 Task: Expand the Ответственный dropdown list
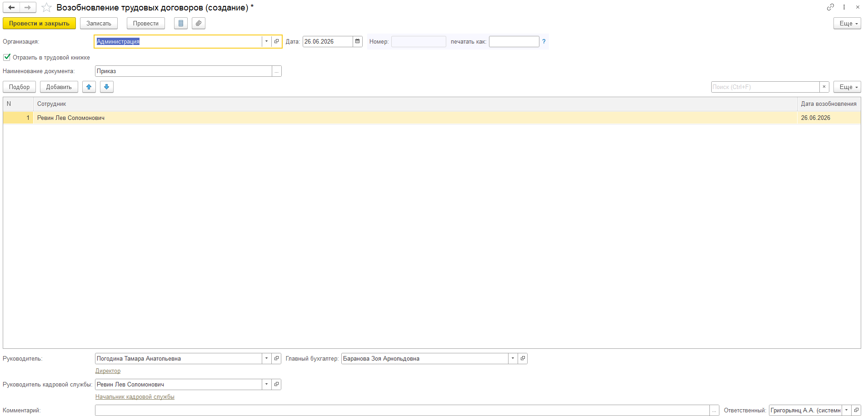846,410
